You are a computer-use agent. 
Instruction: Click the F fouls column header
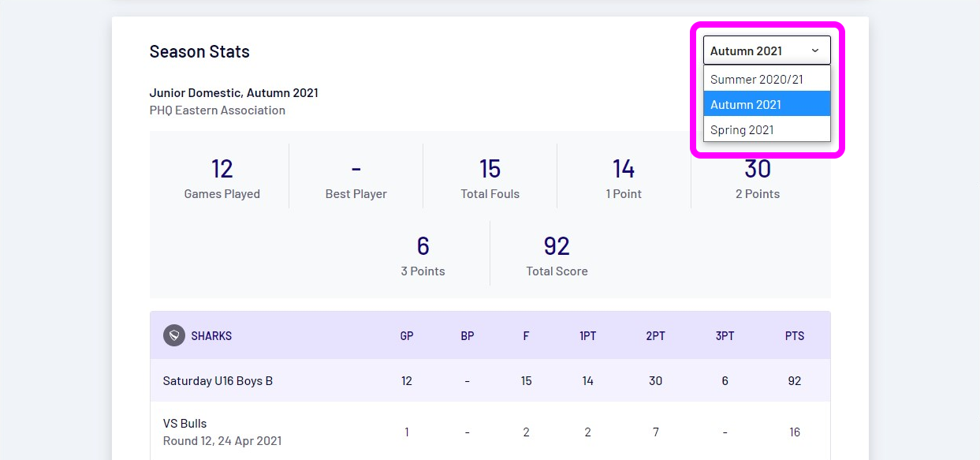click(x=526, y=336)
